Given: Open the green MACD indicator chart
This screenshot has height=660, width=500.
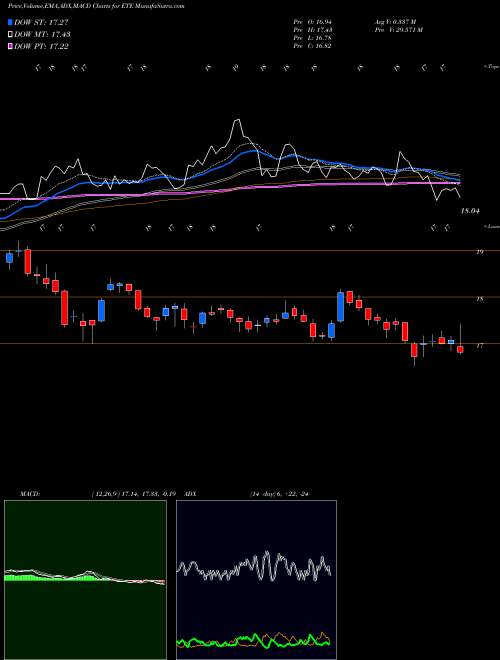Looking at the screenshot, I should point(85,580).
